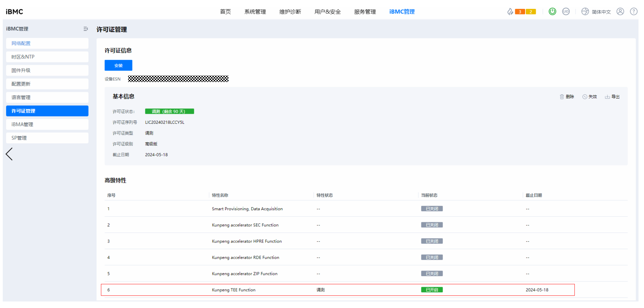Go to SP管理 in sidebar
The height and width of the screenshot is (308, 644).
pyautogui.click(x=47, y=138)
